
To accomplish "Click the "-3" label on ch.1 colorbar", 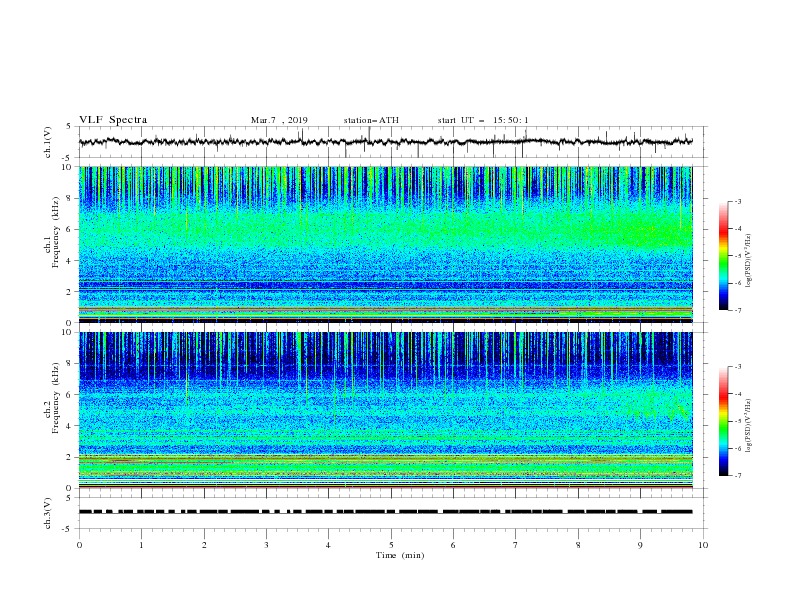I will 737,201.
